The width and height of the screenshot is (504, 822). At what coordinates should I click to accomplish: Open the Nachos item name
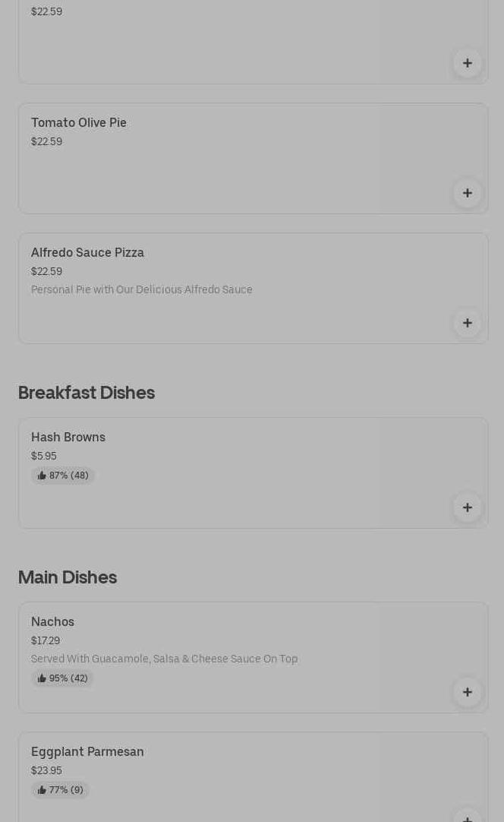click(52, 621)
